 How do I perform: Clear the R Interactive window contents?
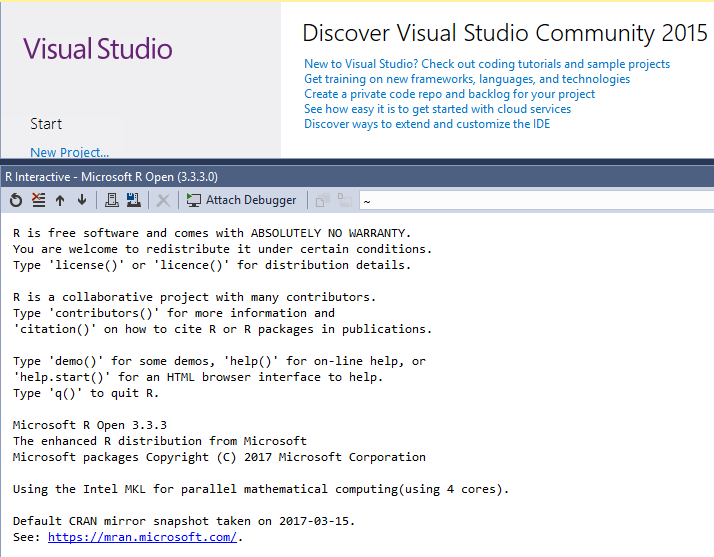click(x=39, y=200)
